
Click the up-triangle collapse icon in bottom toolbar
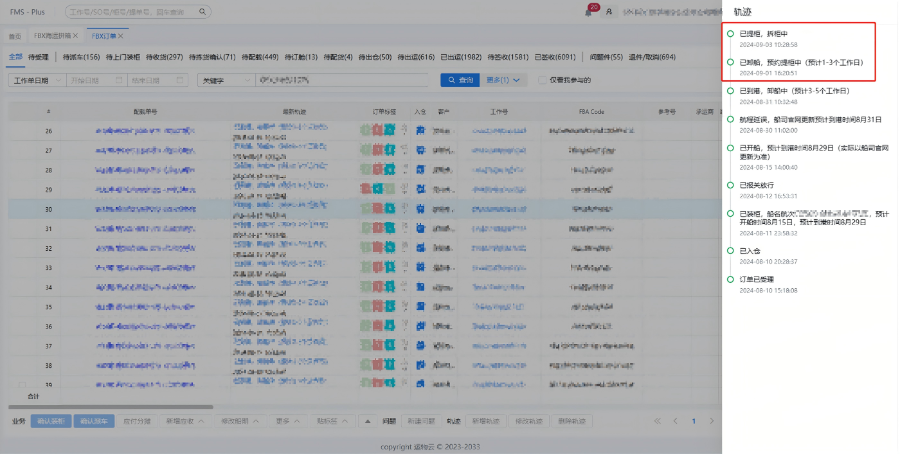(367, 421)
